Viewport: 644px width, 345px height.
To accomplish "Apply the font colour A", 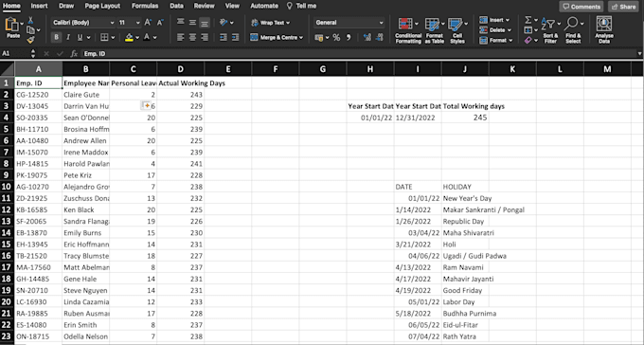I will click(x=147, y=37).
